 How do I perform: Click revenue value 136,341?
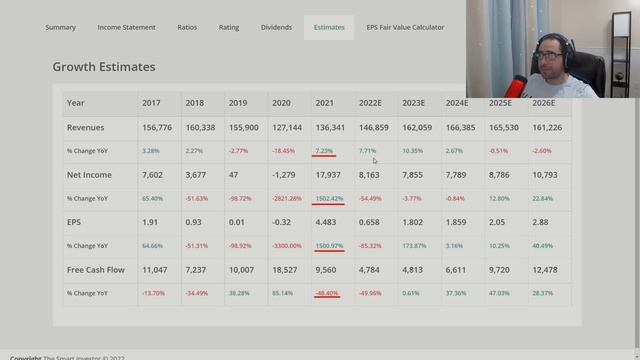click(x=330, y=127)
